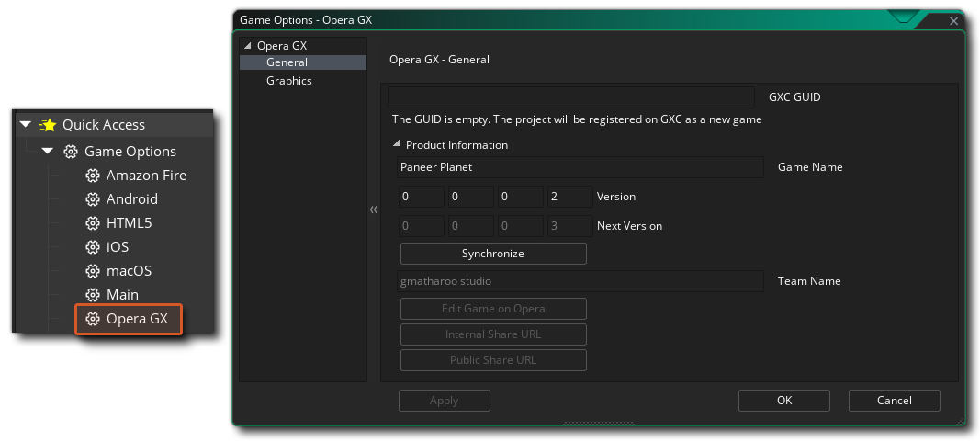
Task: Confirm settings with the OK button
Action: click(x=783, y=401)
